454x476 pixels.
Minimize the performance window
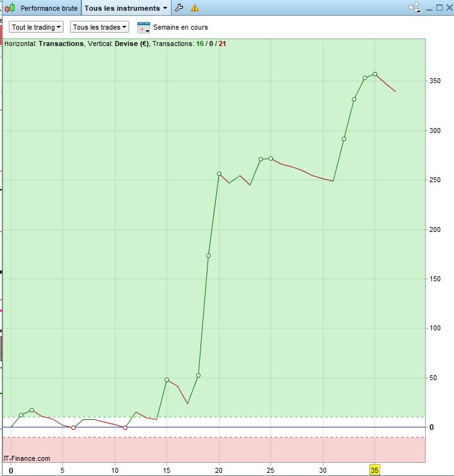click(429, 9)
